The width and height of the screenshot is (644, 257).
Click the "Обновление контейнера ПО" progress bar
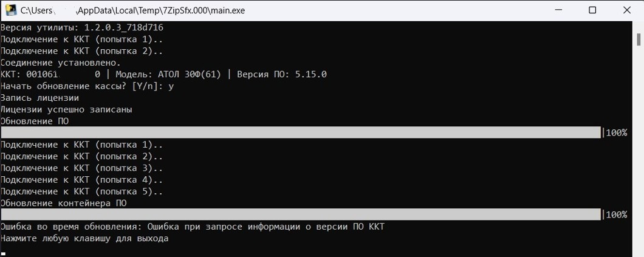pyautogui.click(x=301, y=214)
